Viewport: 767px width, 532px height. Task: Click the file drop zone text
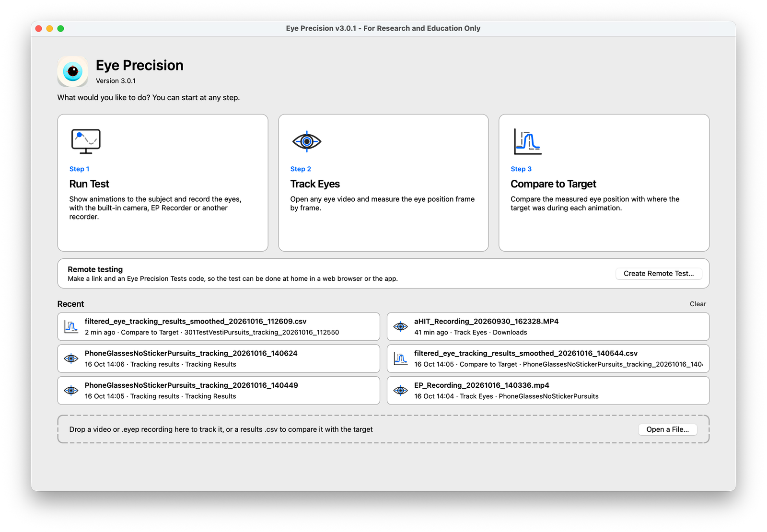(x=221, y=429)
